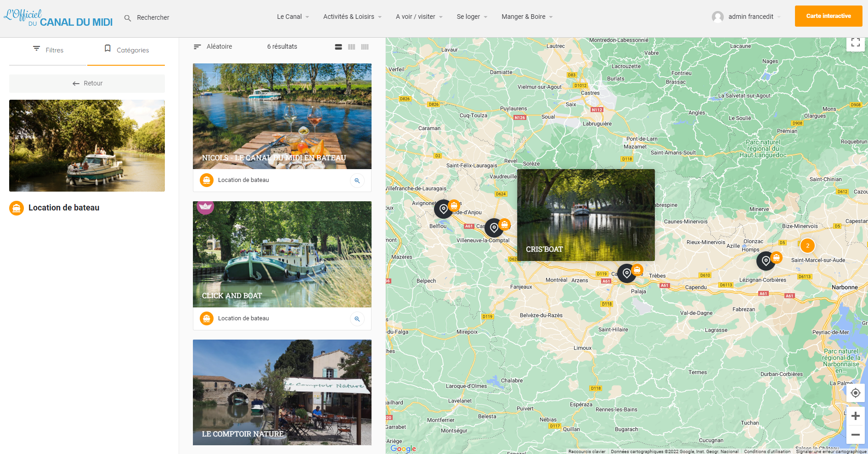Open the Nicols listing photo

[282, 116]
